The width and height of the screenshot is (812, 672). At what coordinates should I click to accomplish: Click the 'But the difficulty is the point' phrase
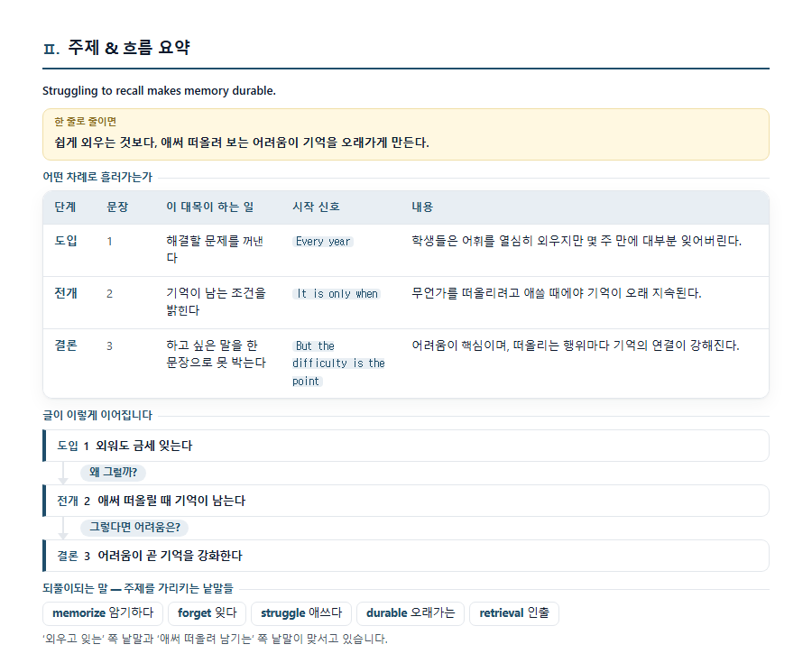pyautogui.click(x=338, y=364)
